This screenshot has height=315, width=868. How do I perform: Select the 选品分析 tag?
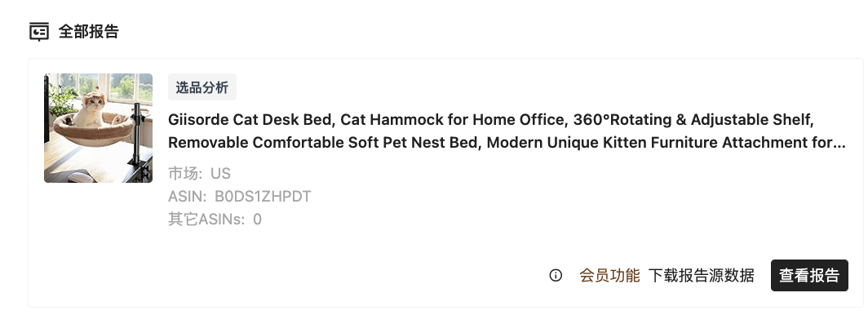202,87
